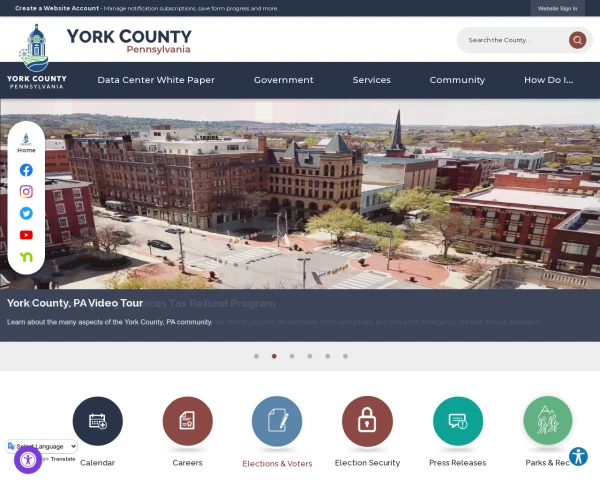This screenshot has height=480, width=600.
Task: Click the York County seal logo
Action: coord(36,56)
